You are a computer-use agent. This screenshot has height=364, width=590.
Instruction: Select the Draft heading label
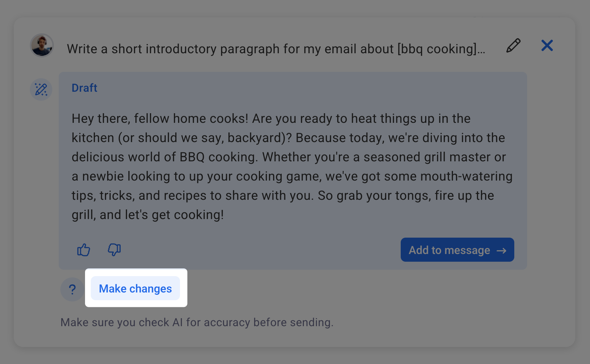(x=84, y=88)
